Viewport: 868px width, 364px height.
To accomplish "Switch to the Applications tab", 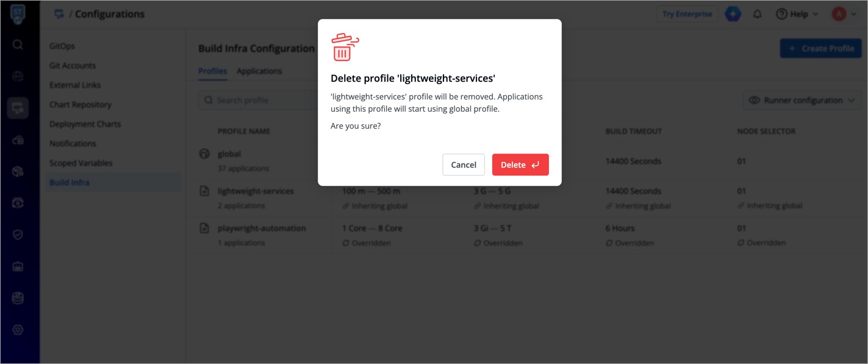I will click(x=259, y=71).
